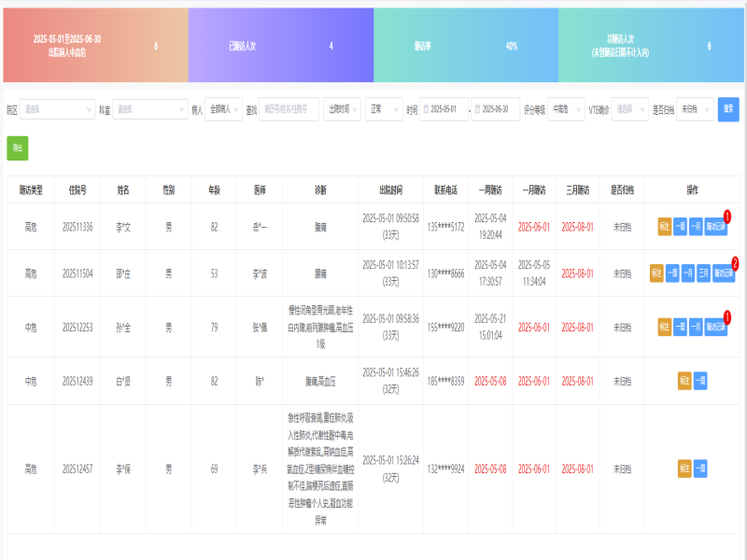
Task: Open the 病人 dropdown showing 全部病人
Action: 223,109
